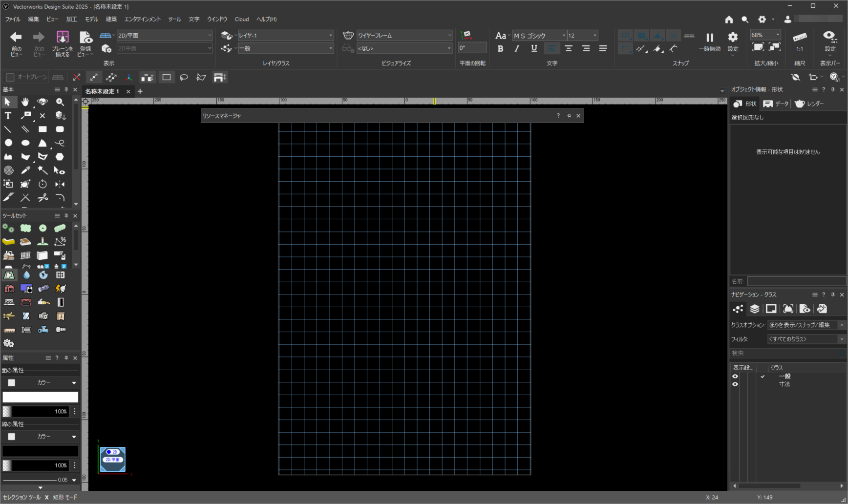Open the ファイル menu

(13, 19)
